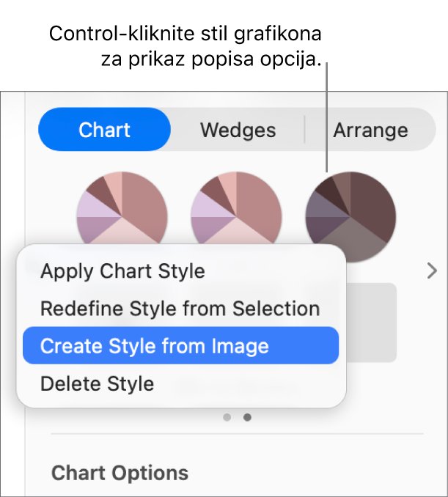Click Apply Chart Style in context menu

tap(122, 271)
